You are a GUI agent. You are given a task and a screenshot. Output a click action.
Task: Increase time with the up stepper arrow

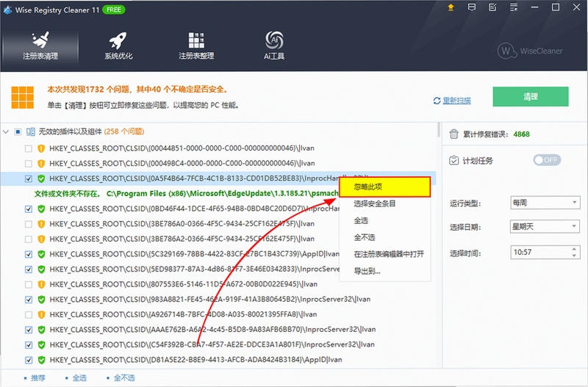tap(574, 249)
